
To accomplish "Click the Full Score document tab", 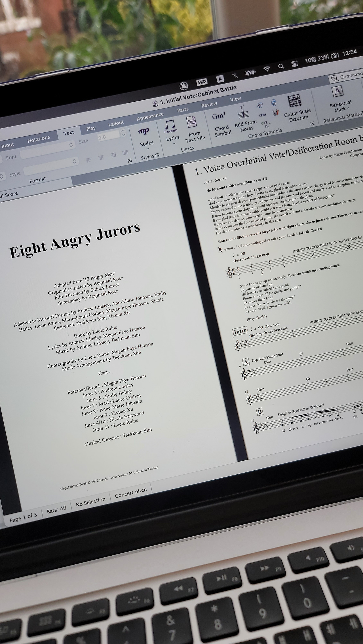I will (x=9, y=195).
